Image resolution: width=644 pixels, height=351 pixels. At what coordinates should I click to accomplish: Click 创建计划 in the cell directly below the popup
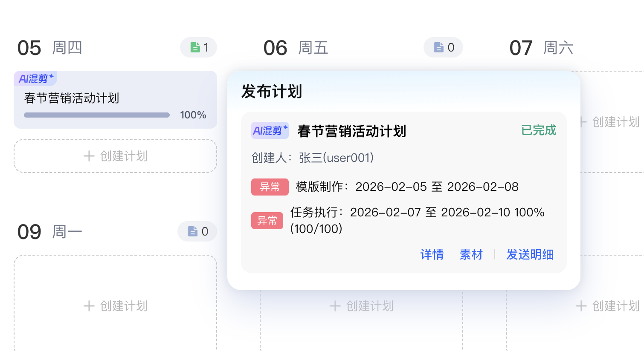tap(361, 306)
